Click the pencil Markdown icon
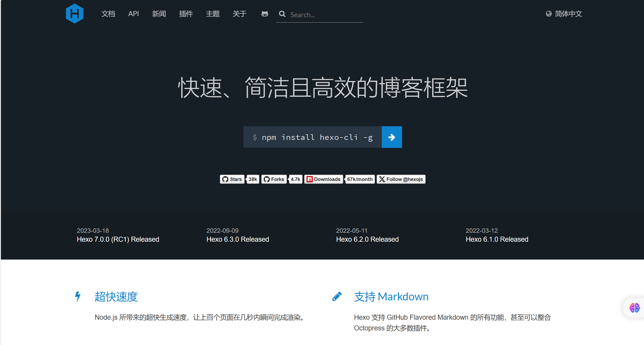644x345 pixels. pos(337,296)
